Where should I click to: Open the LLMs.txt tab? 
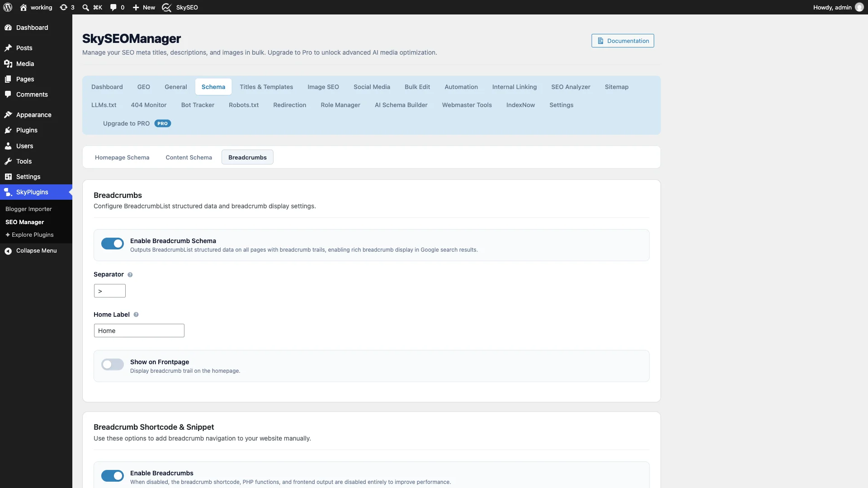coord(104,105)
